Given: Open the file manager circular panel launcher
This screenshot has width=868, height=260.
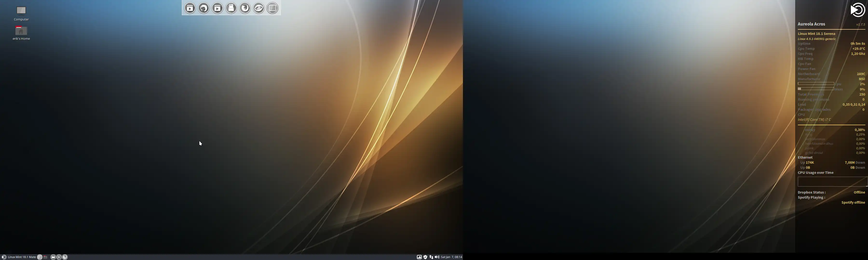Looking at the screenshot, I should [53, 257].
